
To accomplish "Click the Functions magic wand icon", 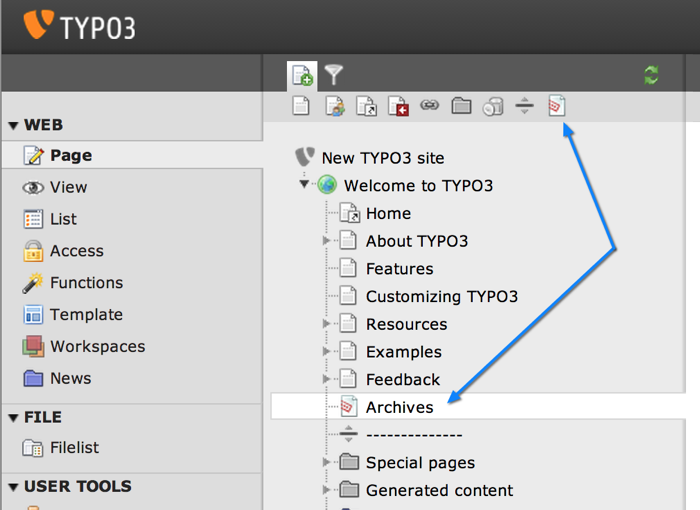I will pyautogui.click(x=33, y=283).
